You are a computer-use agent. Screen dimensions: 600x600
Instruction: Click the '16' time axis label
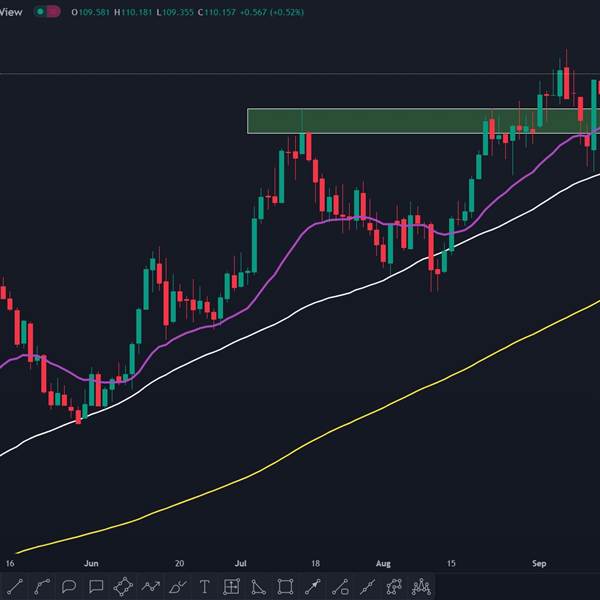(x=10, y=563)
